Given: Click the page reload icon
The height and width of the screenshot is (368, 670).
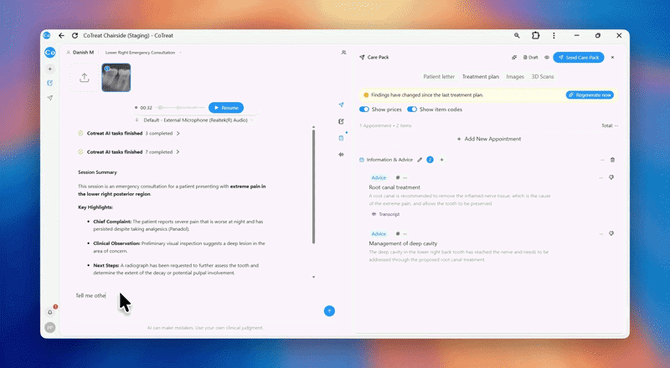Looking at the screenshot, I should [75, 35].
